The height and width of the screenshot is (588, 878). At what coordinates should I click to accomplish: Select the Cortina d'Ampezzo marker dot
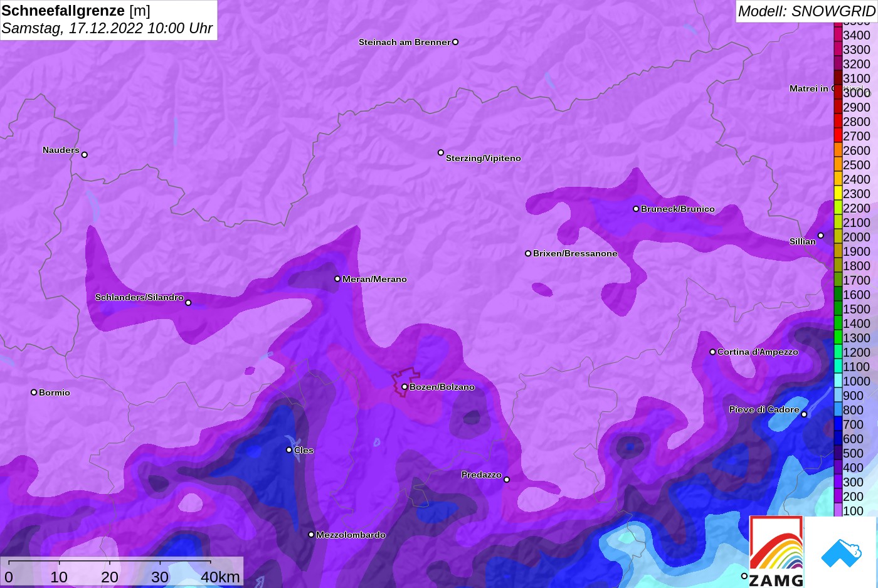[712, 352]
